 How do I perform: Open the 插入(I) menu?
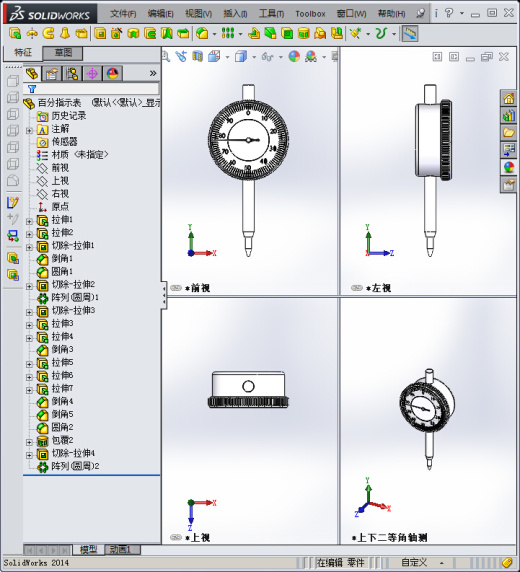coord(235,14)
